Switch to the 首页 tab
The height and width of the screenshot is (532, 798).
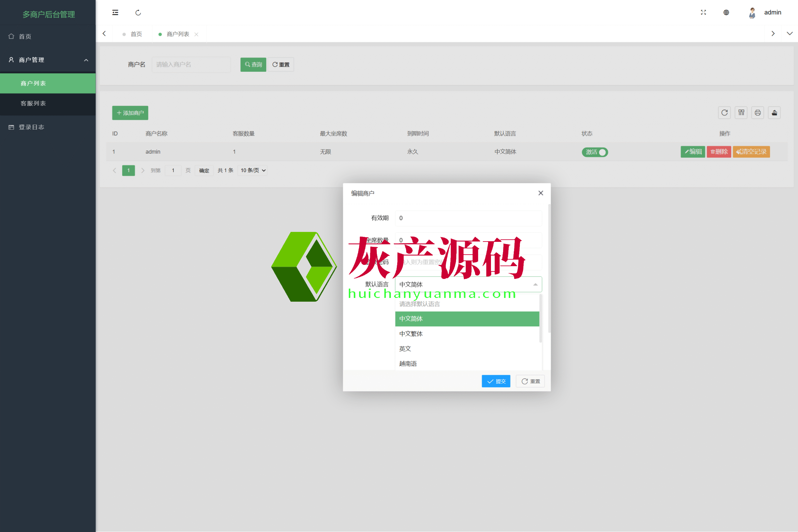click(136, 34)
